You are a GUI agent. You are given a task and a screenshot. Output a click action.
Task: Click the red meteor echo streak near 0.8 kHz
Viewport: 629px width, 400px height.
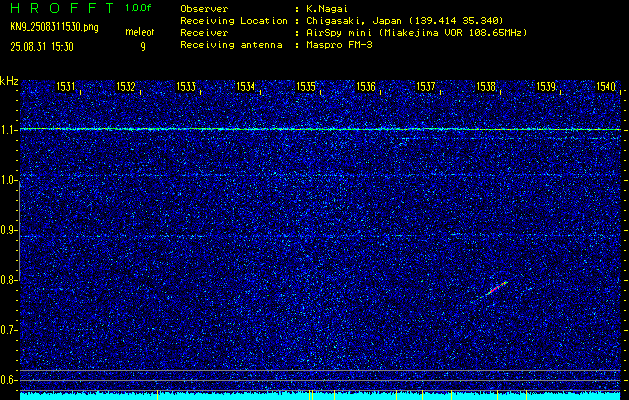pos(497,288)
